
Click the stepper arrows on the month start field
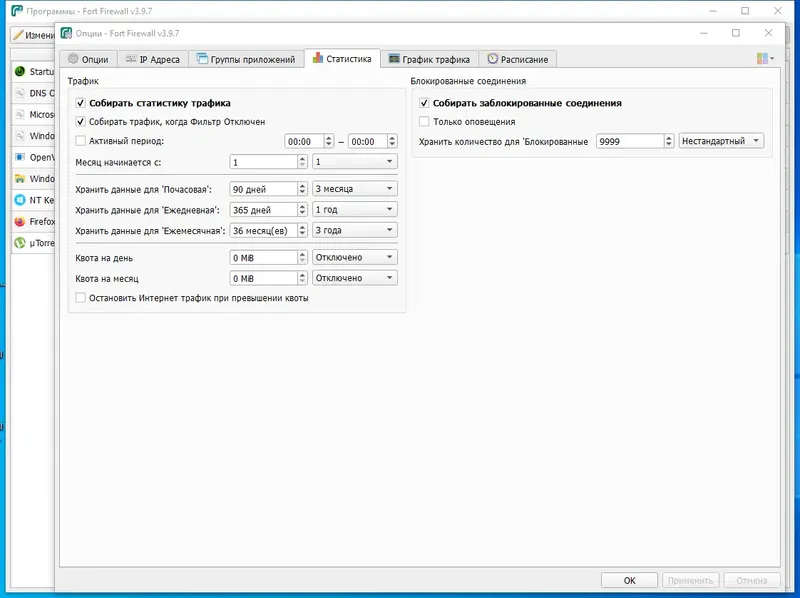click(302, 162)
